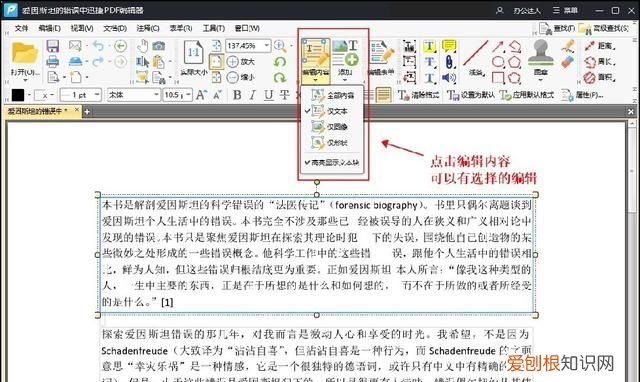
Task: Toggle Underline formatting
Action: click(x=268, y=95)
